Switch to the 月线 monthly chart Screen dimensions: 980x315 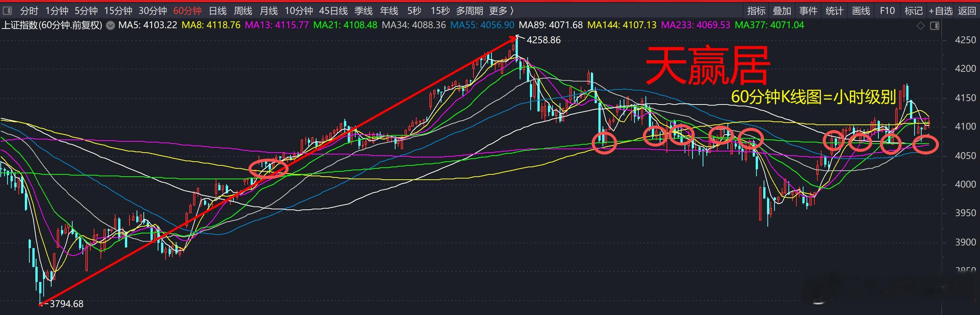[269, 11]
